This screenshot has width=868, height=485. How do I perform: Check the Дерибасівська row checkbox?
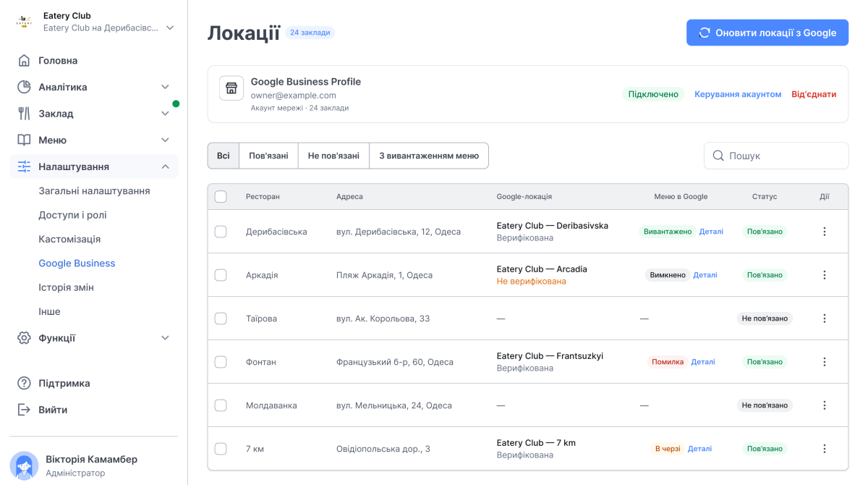tap(221, 232)
